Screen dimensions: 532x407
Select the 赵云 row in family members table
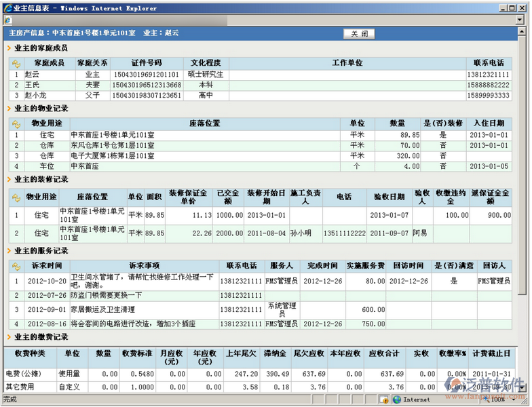pos(33,75)
